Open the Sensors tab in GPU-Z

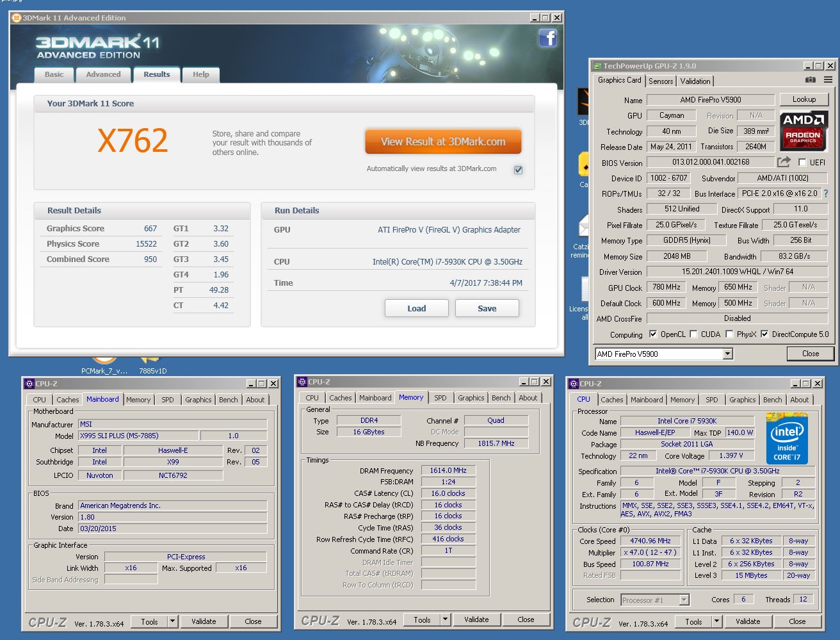click(x=661, y=81)
